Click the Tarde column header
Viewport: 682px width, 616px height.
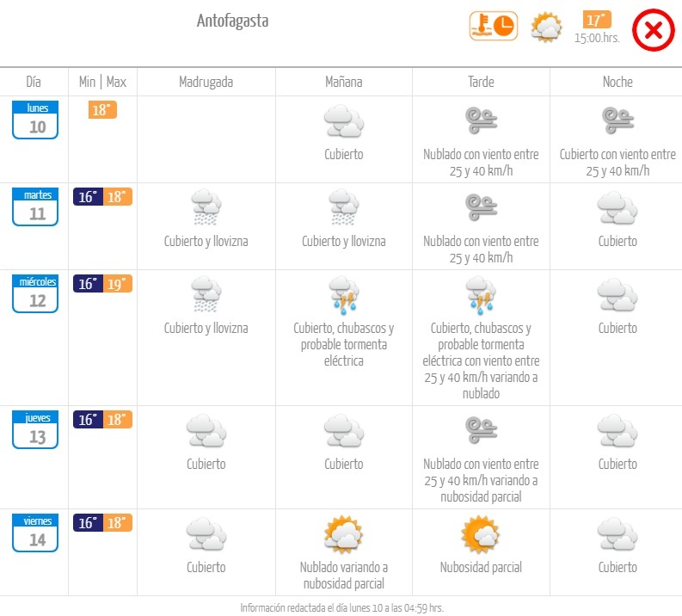click(x=481, y=82)
